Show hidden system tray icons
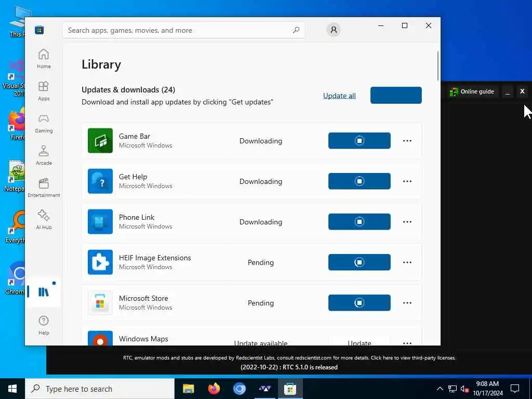 (x=440, y=389)
